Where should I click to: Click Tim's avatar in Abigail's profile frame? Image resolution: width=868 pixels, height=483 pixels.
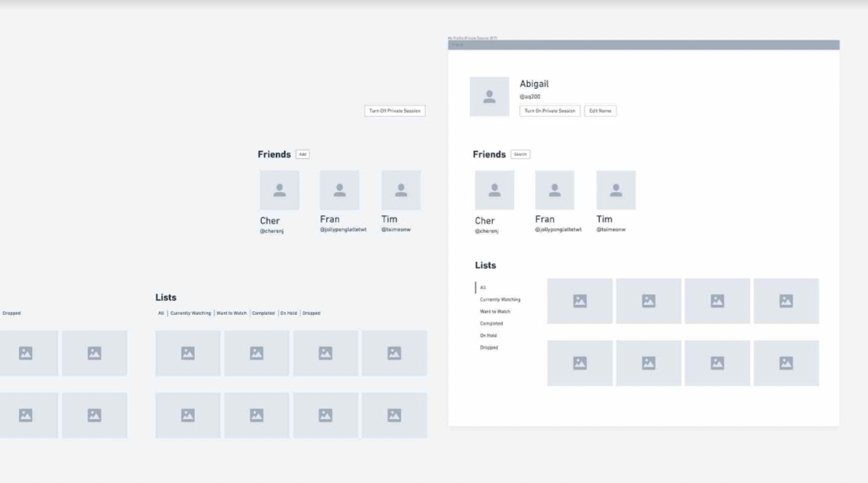coord(616,190)
